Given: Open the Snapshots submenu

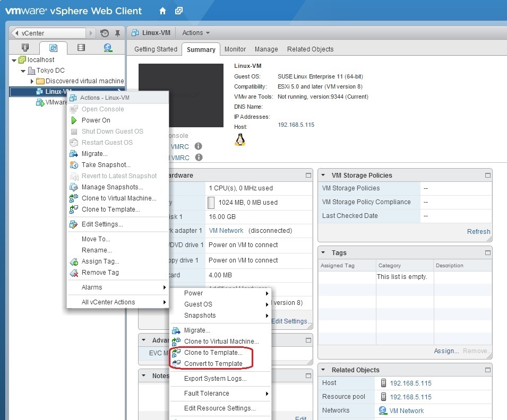Looking at the screenshot, I should point(220,316).
